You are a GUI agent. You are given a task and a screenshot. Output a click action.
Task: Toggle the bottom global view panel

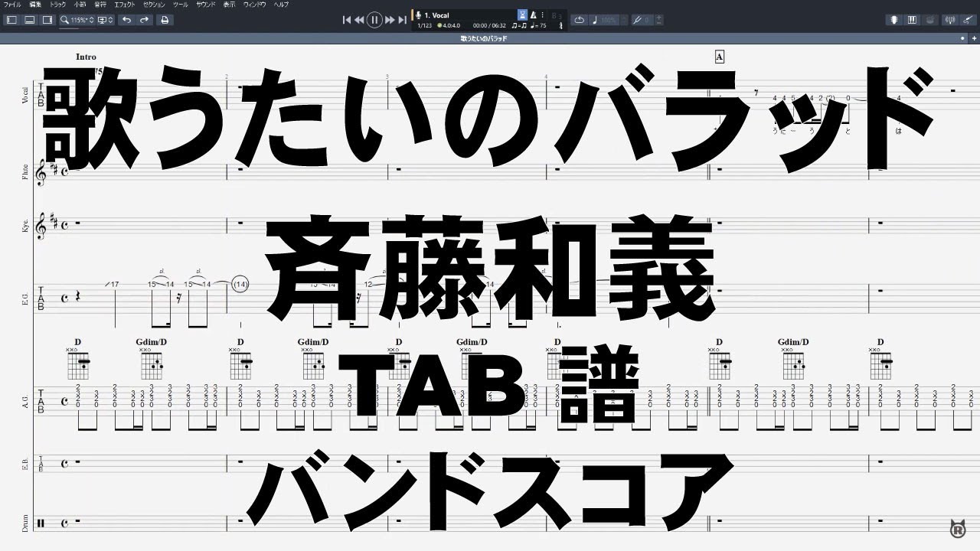coord(29,20)
